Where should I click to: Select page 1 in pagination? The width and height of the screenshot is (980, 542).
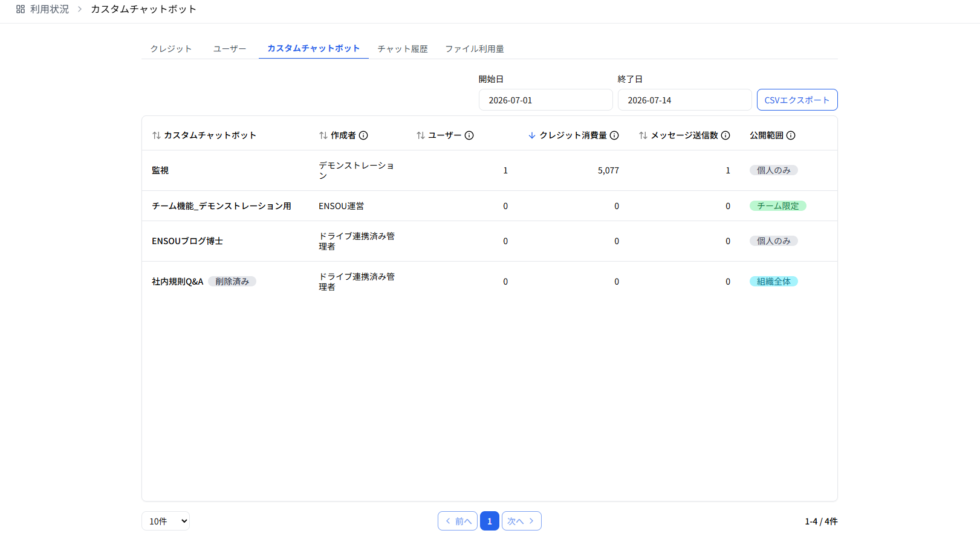[490, 521]
